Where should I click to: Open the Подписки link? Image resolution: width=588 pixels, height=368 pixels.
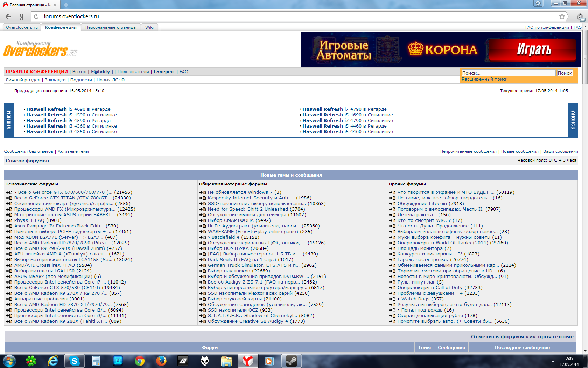pos(81,80)
